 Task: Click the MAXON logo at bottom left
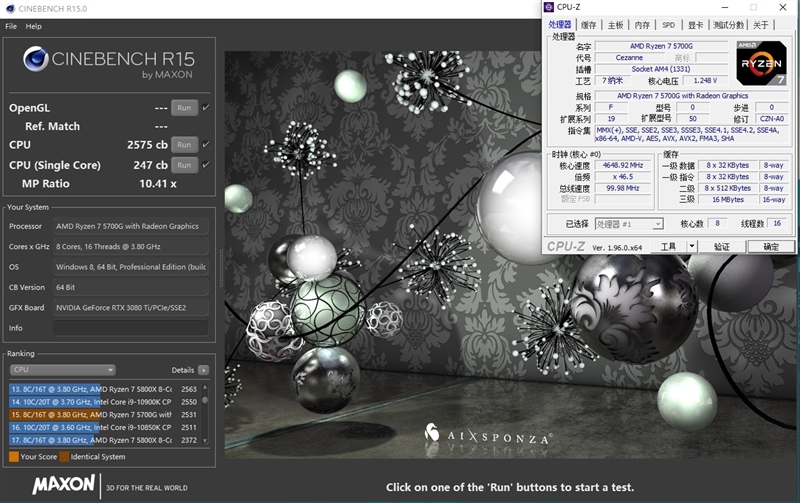tap(63, 484)
